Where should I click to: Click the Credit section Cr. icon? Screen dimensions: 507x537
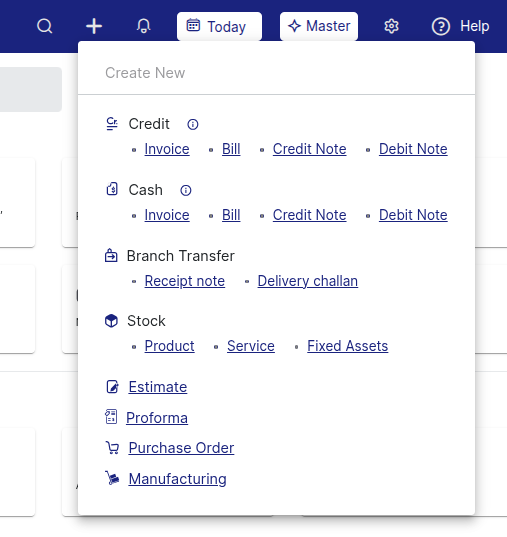pos(112,124)
